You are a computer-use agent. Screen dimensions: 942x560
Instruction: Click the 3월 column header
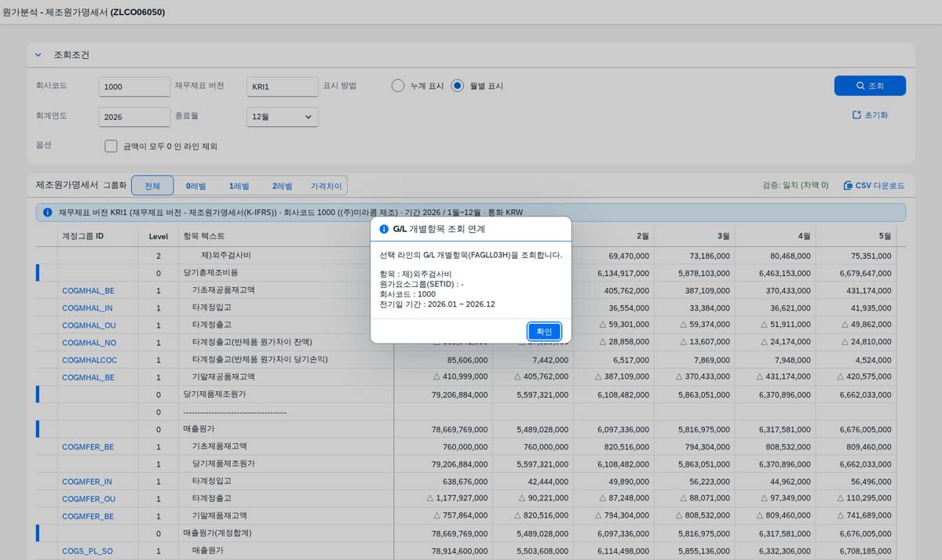695,236
